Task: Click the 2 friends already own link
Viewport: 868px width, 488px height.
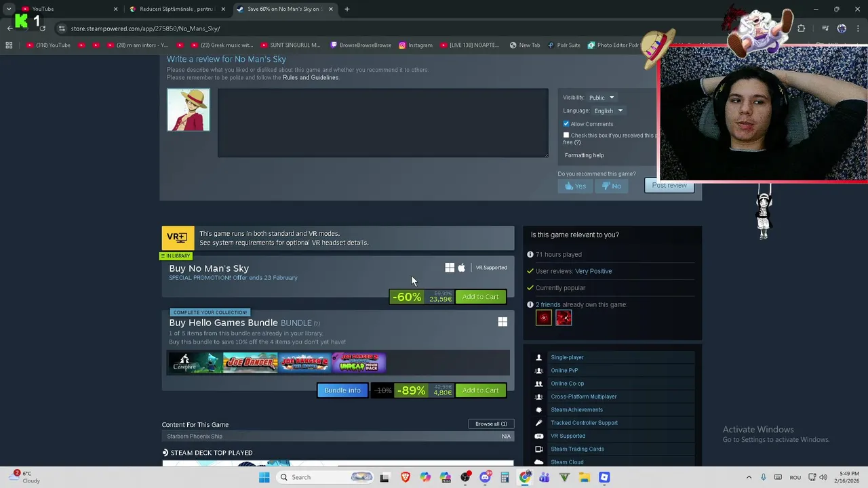Action: pos(548,305)
